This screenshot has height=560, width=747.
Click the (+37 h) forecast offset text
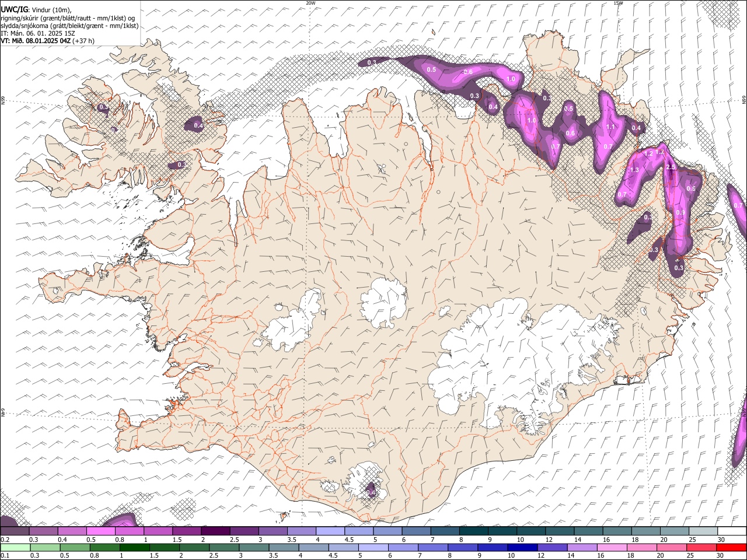click(x=83, y=41)
